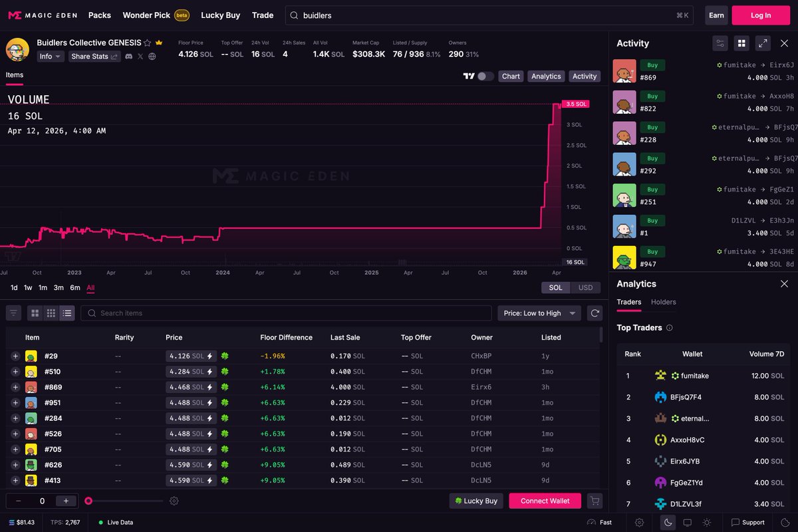
Task: Open Packs in the top navigation
Action: [x=100, y=15]
